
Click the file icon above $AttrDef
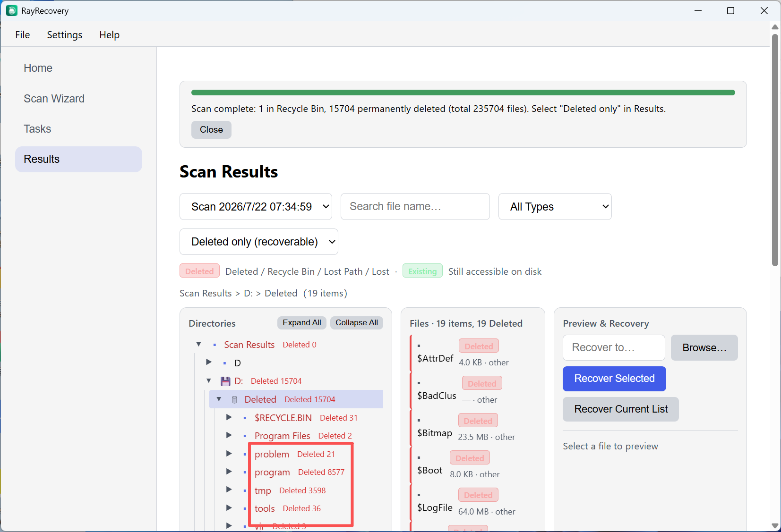(419, 346)
